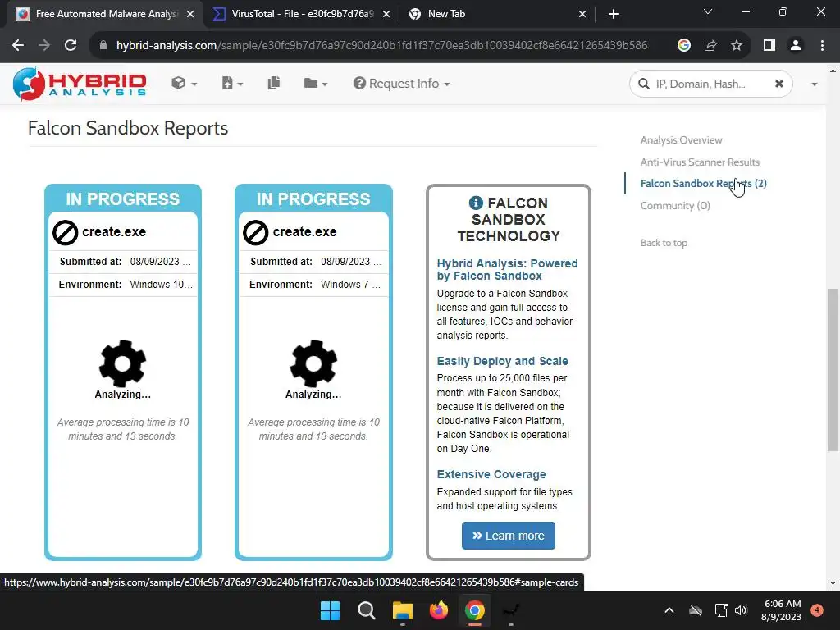Go to Analysis Overview section
This screenshot has width=840, height=630.
click(x=681, y=139)
